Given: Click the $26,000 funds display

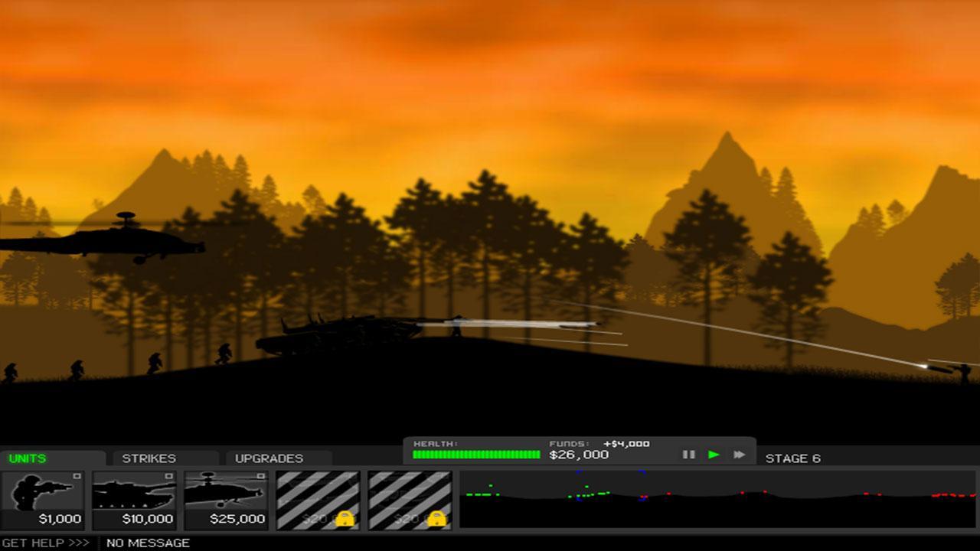Looking at the screenshot, I should point(579,455).
